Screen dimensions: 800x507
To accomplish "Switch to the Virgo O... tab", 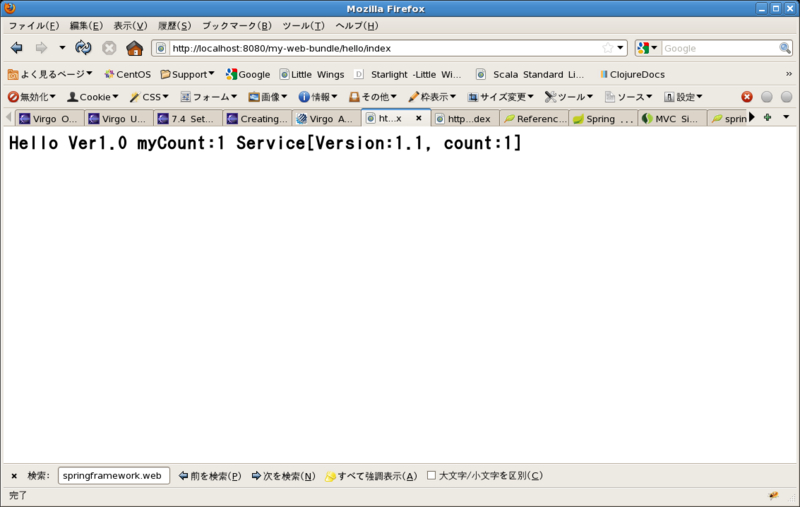I will click(49, 119).
